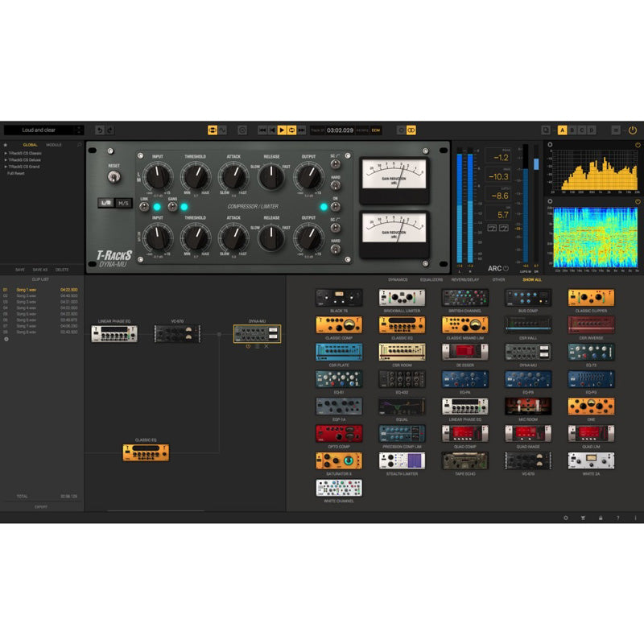Toggle the Link switch on the compressor

(144, 207)
